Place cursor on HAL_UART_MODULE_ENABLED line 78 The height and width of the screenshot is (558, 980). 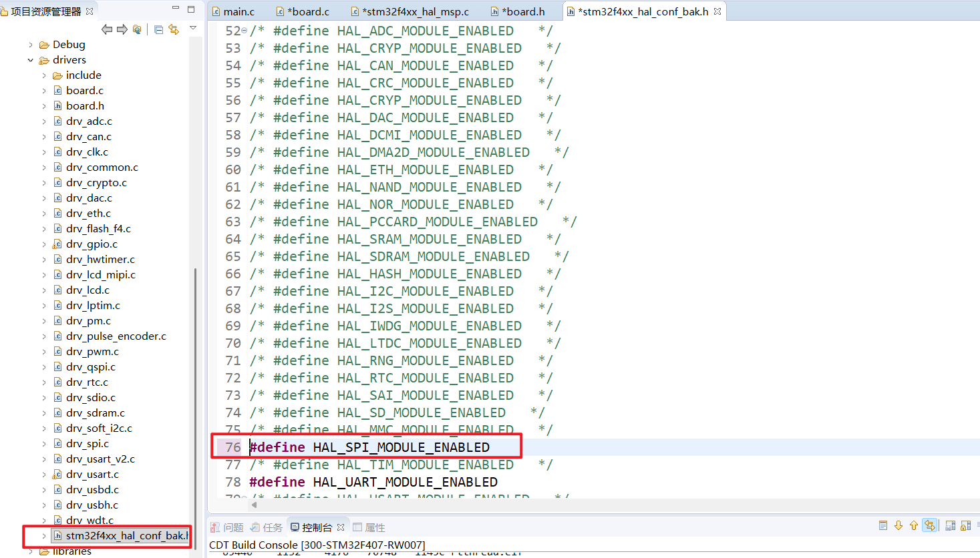pos(405,482)
